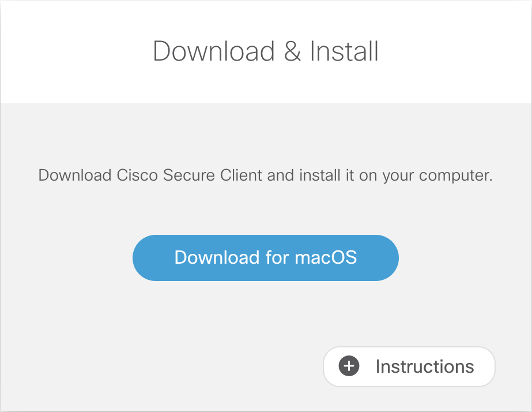Select the Instructions label text

click(x=424, y=366)
